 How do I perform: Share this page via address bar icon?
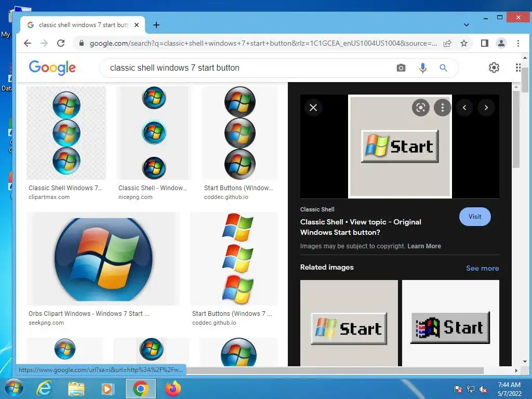[447, 43]
